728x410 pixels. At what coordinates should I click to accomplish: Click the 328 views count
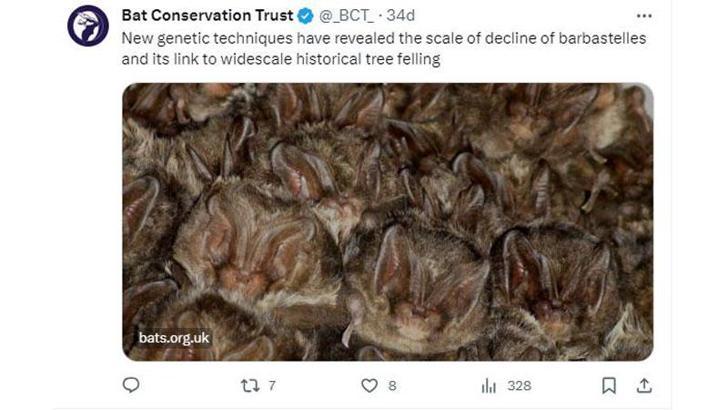[519, 385]
